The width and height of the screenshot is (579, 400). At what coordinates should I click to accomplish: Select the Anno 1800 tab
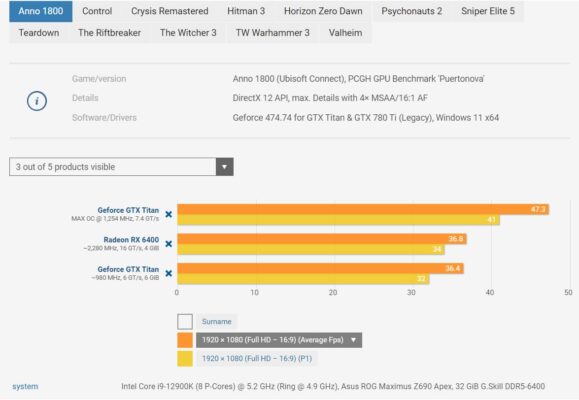coord(41,11)
